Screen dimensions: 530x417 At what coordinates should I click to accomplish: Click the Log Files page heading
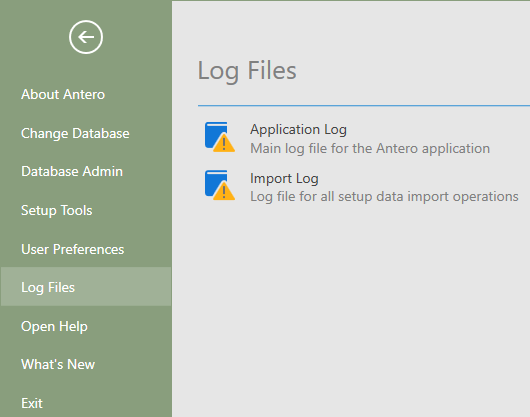(x=247, y=71)
